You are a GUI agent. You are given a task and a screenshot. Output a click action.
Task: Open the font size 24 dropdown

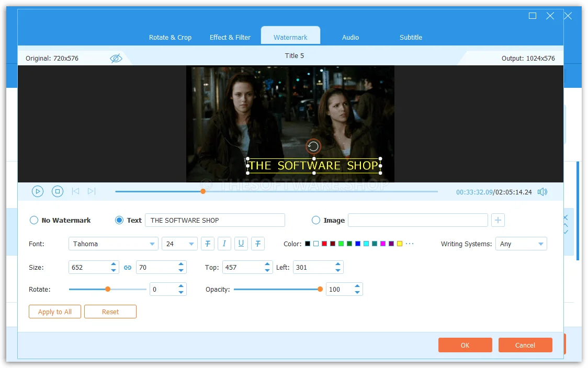coord(179,244)
